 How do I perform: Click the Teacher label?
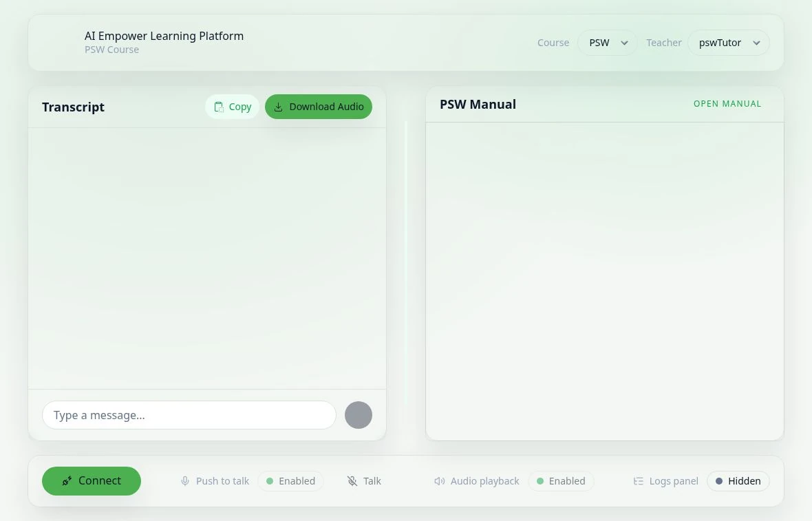click(663, 43)
